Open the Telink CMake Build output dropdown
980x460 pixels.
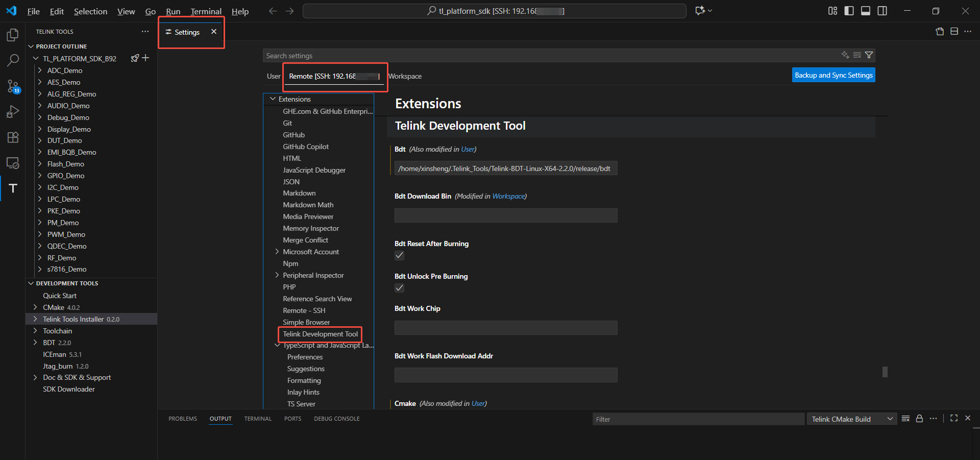[x=851, y=419]
